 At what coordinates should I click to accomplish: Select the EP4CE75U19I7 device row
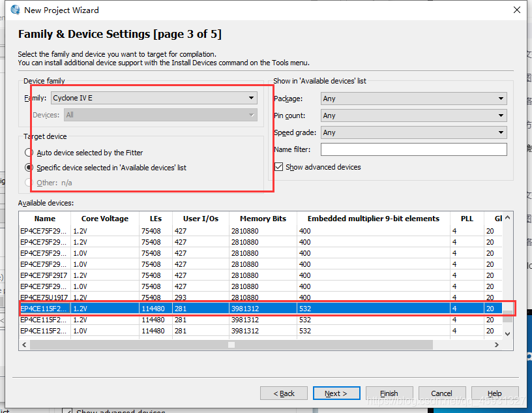click(261, 297)
